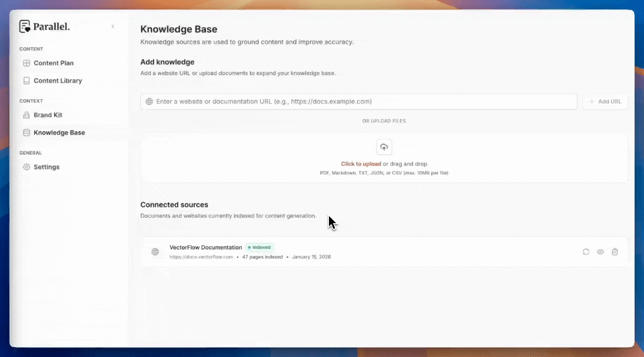Click the globe icon beside VectorFlow Documentation
Viewport: 644px width, 357px height.
click(155, 251)
